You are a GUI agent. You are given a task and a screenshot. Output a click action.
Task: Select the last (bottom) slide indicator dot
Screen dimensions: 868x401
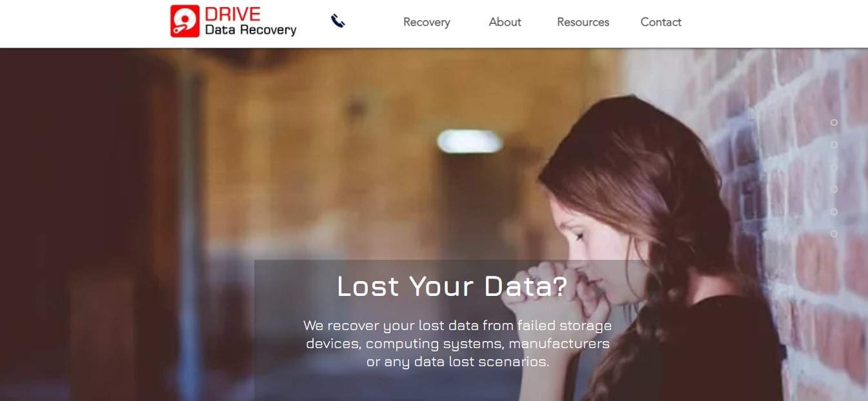[x=834, y=233]
